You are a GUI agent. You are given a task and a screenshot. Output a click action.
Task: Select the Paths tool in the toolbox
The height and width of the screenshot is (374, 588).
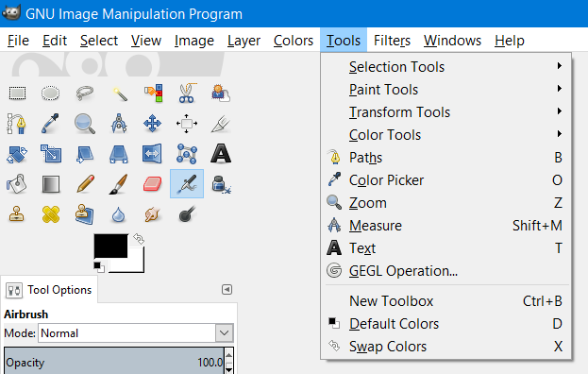16,124
